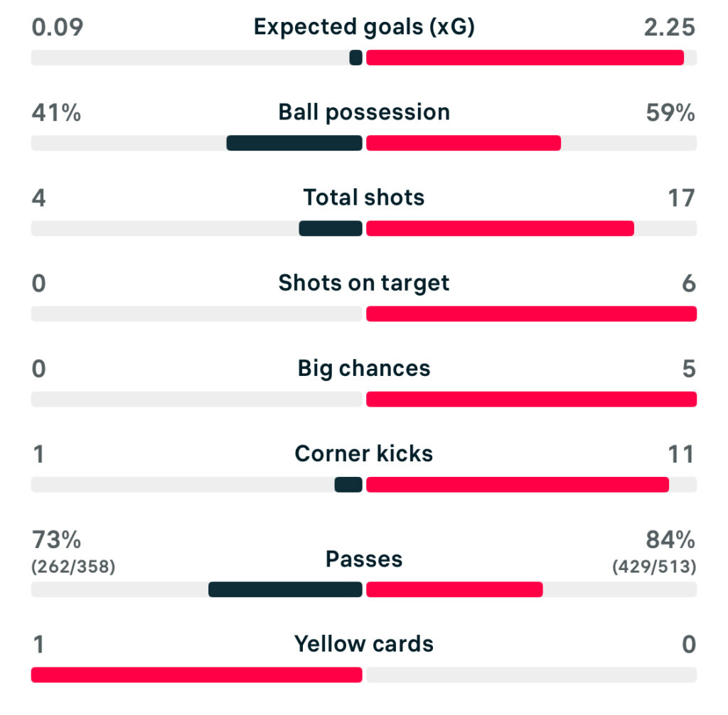Select the 17 total shots value
The width and height of the screenshot is (728, 715).
tap(680, 198)
